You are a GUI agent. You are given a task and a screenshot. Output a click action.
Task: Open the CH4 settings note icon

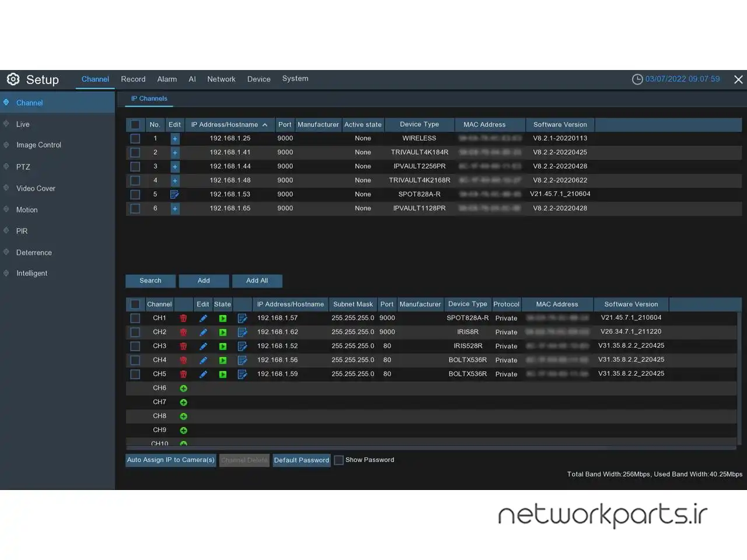click(x=242, y=360)
